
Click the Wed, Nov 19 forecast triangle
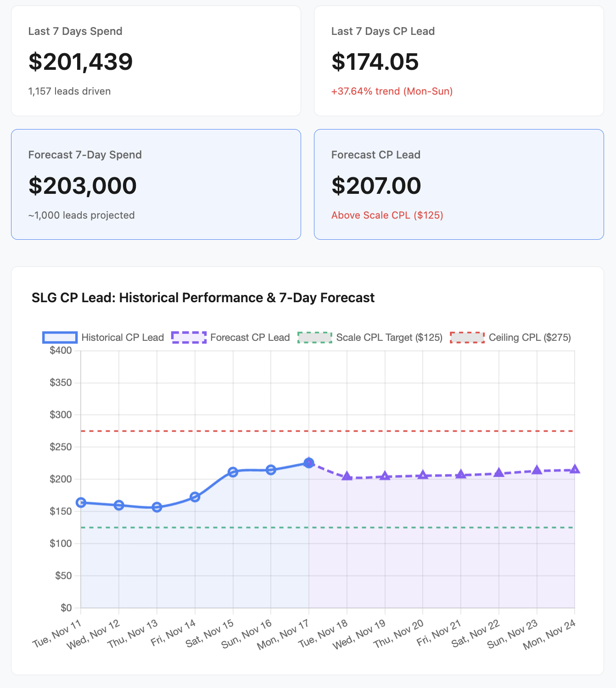(385, 476)
